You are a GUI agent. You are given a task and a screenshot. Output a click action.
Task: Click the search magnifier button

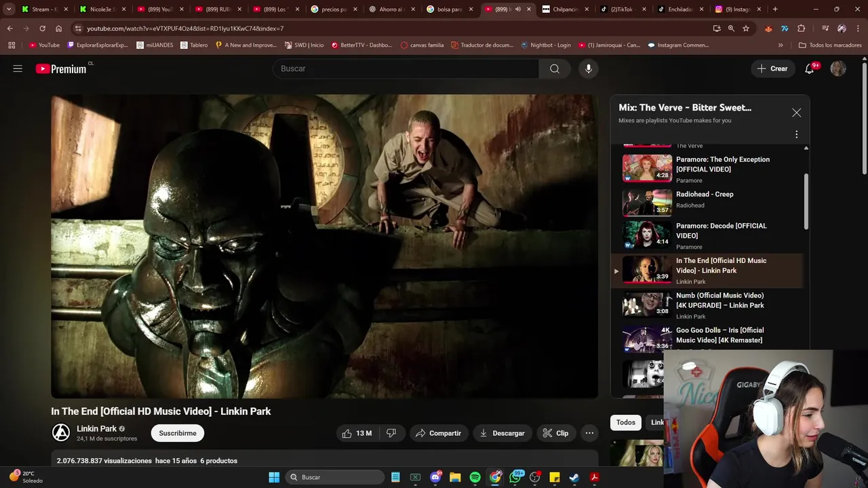[x=555, y=68]
